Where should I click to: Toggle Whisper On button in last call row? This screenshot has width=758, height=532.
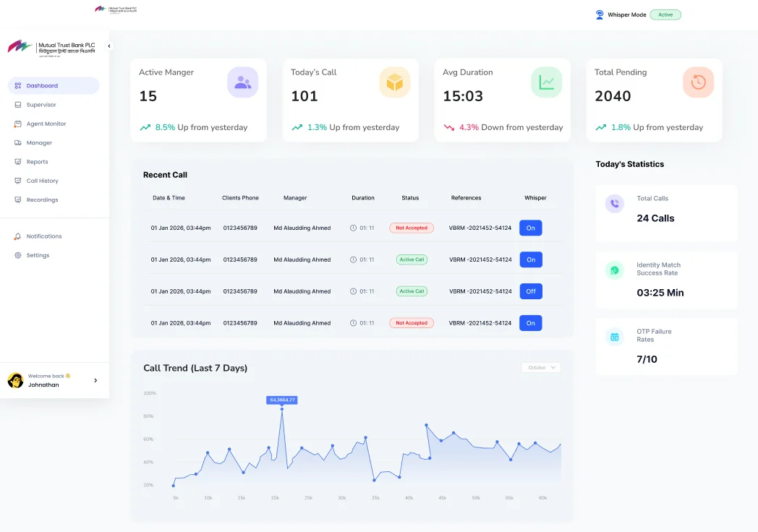[x=530, y=323]
